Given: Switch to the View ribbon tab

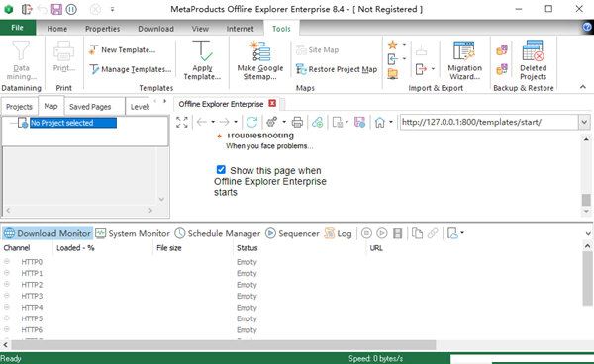Looking at the screenshot, I should [200, 29].
